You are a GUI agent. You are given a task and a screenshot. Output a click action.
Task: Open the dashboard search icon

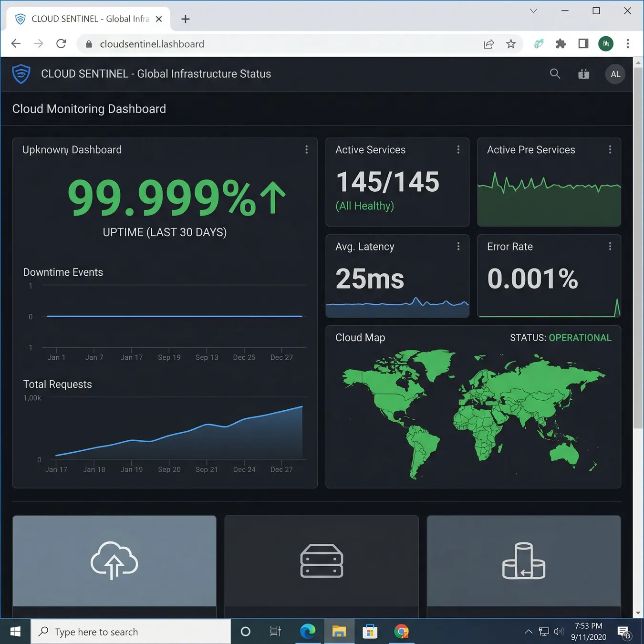(555, 74)
